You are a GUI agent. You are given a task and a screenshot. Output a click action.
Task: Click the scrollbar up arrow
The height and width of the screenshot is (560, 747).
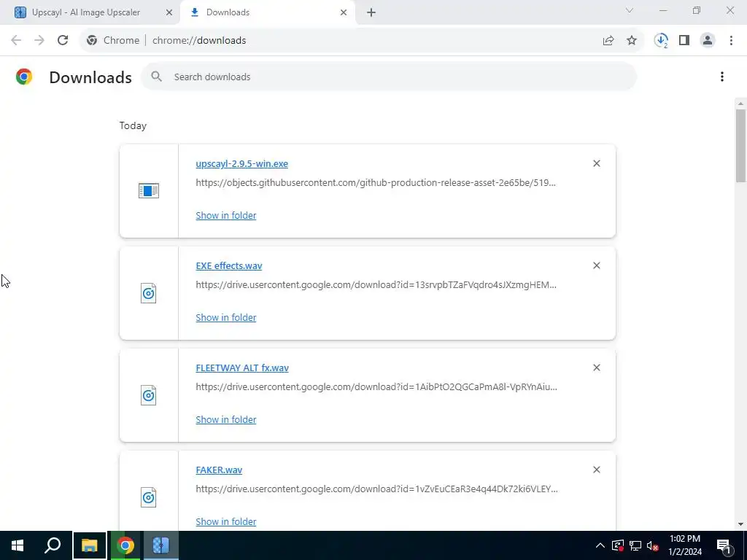(740, 104)
